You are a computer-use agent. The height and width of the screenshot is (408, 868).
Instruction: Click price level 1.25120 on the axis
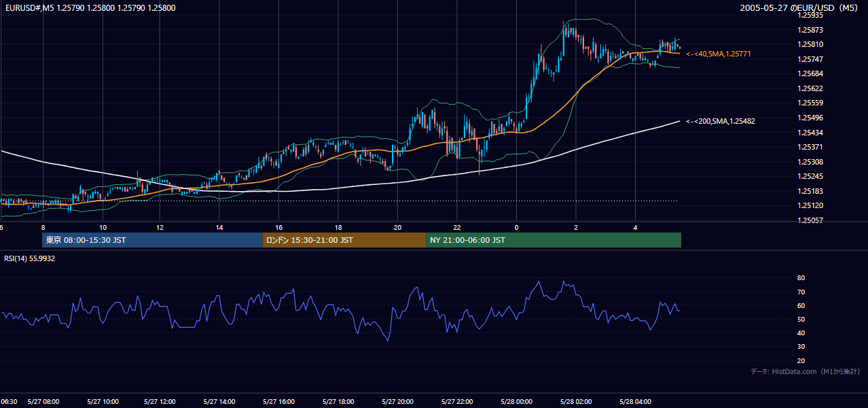[x=811, y=205]
